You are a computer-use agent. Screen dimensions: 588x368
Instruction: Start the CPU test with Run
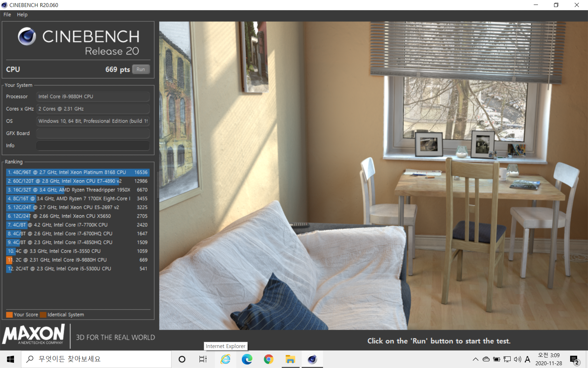pyautogui.click(x=141, y=69)
